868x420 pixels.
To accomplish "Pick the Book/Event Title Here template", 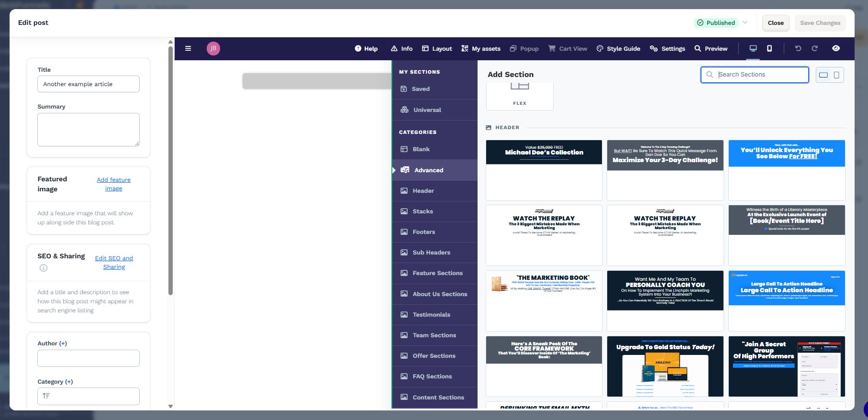I will pos(787,235).
